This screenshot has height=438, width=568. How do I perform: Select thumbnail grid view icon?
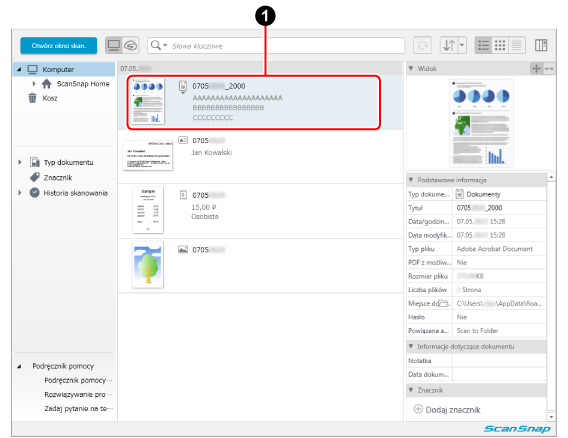coord(500,46)
